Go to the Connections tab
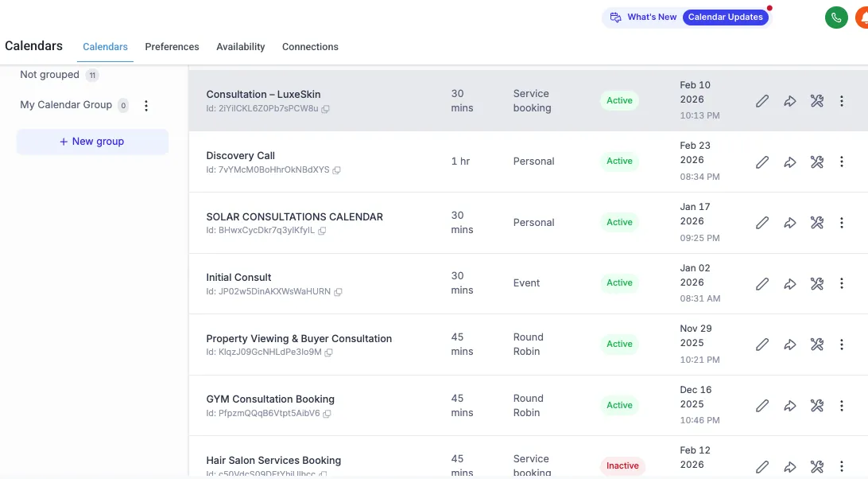868x479 pixels. (x=310, y=47)
